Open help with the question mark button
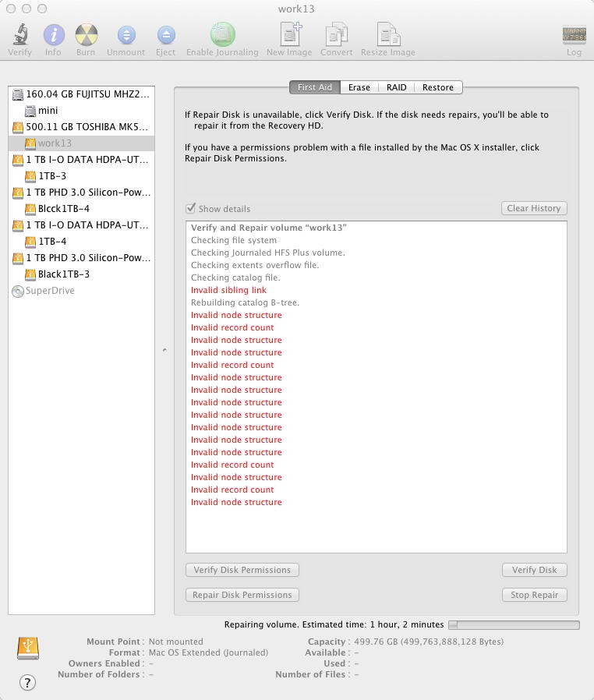 (x=27, y=682)
